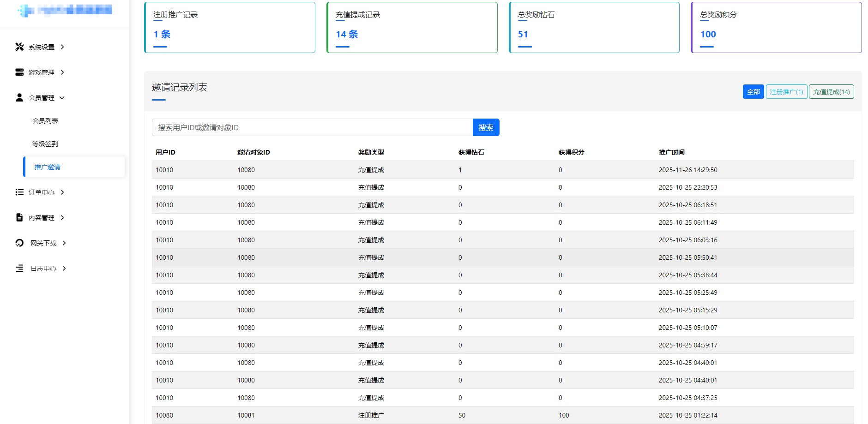Click the 日志中心 lines icon
Image resolution: width=868 pixels, height=424 pixels.
(x=19, y=268)
